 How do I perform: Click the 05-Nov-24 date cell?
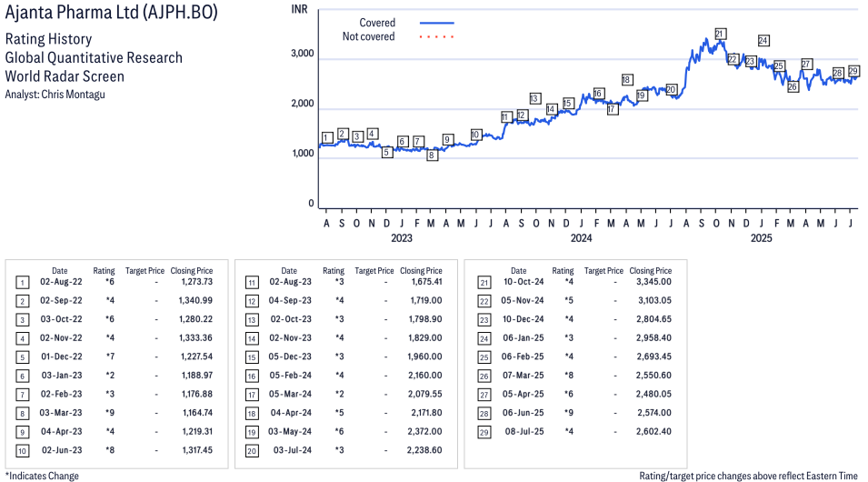pos(523,300)
